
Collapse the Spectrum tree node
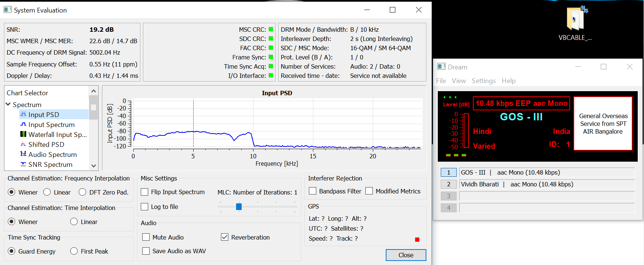pos(8,104)
